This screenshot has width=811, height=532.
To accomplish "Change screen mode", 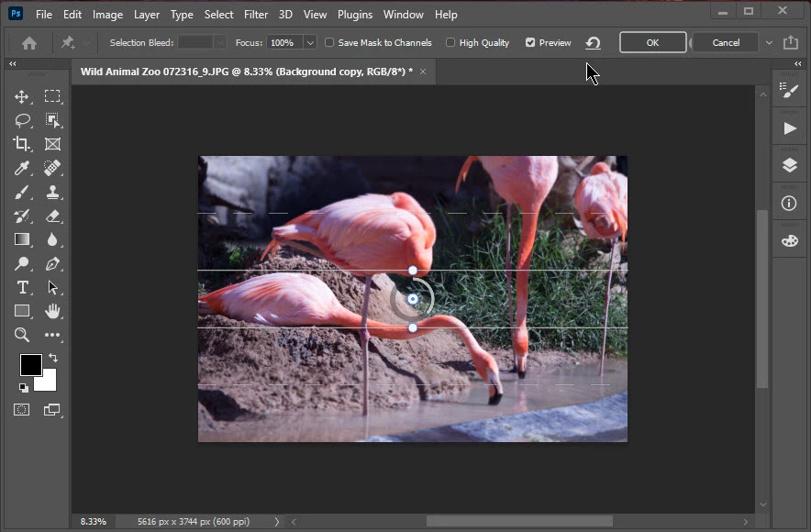I will (x=51, y=410).
